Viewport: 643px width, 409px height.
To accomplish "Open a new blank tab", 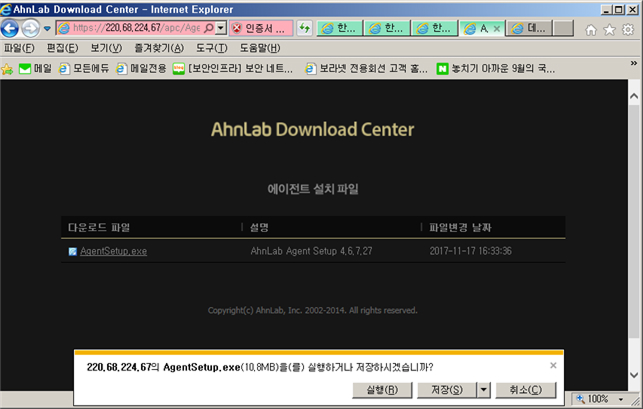I will (x=563, y=28).
